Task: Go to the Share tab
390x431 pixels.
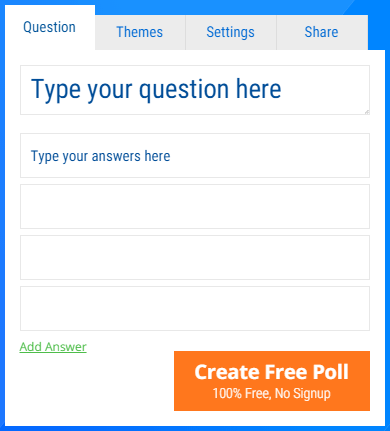Action: pyautogui.click(x=322, y=32)
